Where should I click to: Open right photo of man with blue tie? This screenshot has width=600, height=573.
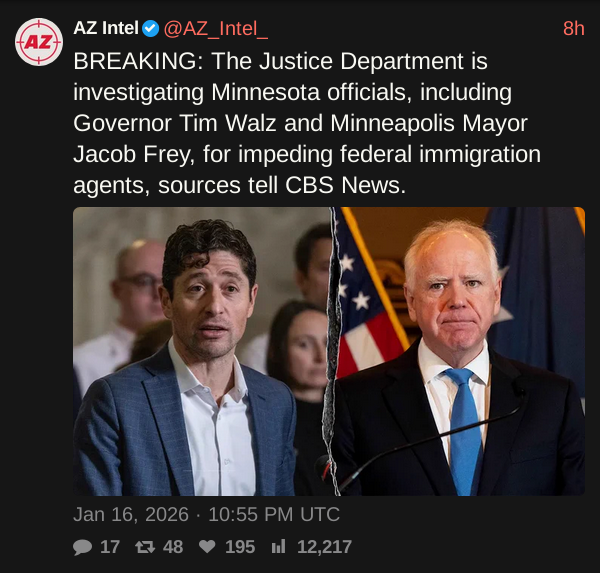(x=460, y=352)
